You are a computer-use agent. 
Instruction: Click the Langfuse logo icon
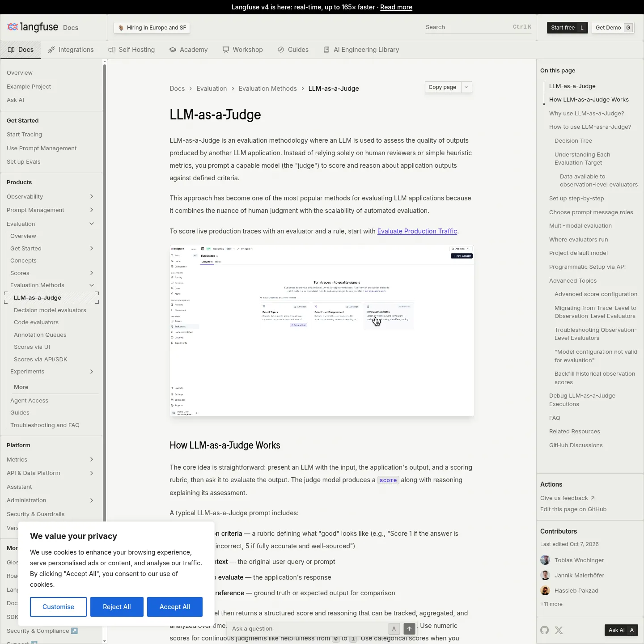point(13,27)
